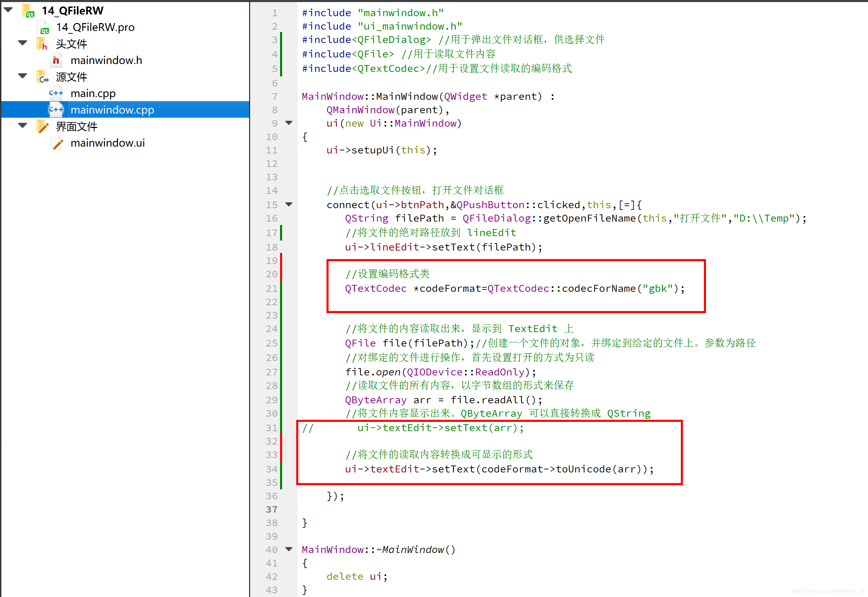
Task: Select the 头文件 folder label
Action: pyautogui.click(x=72, y=44)
